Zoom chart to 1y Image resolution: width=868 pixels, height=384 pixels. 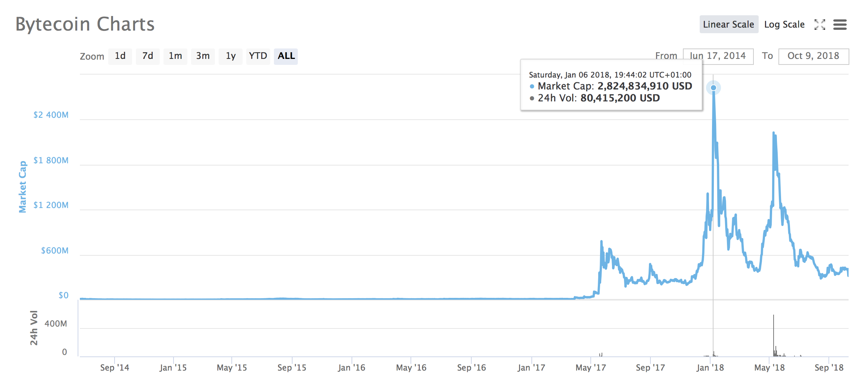coord(231,56)
